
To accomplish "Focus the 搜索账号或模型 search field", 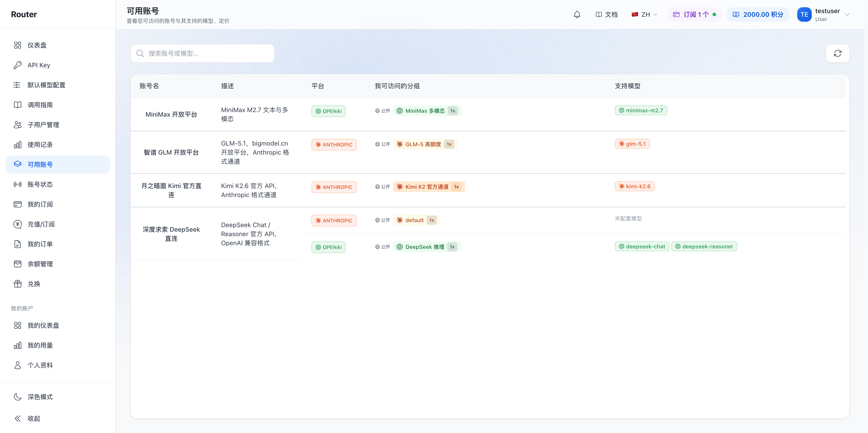I will tap(203, 53).
